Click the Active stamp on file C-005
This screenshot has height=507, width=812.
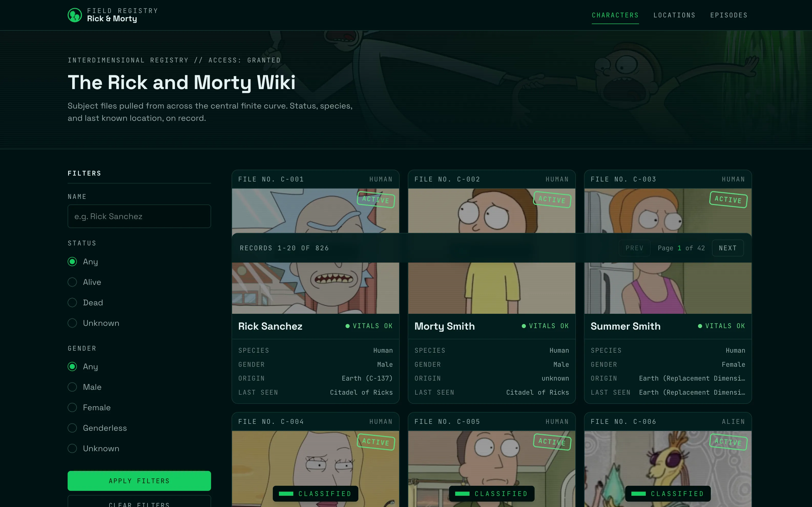click(x=552, y=442)
